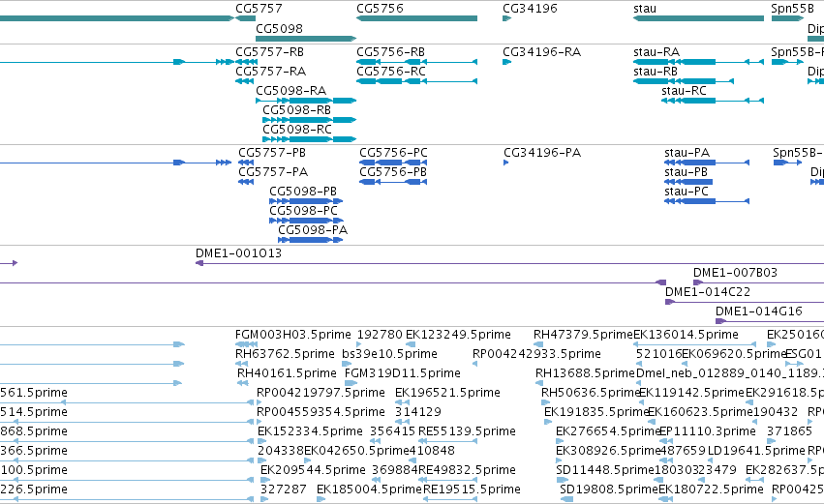This screenshot has width=824, height=504.
Task: Select transcript CG5757-RA
Action: 271,72
